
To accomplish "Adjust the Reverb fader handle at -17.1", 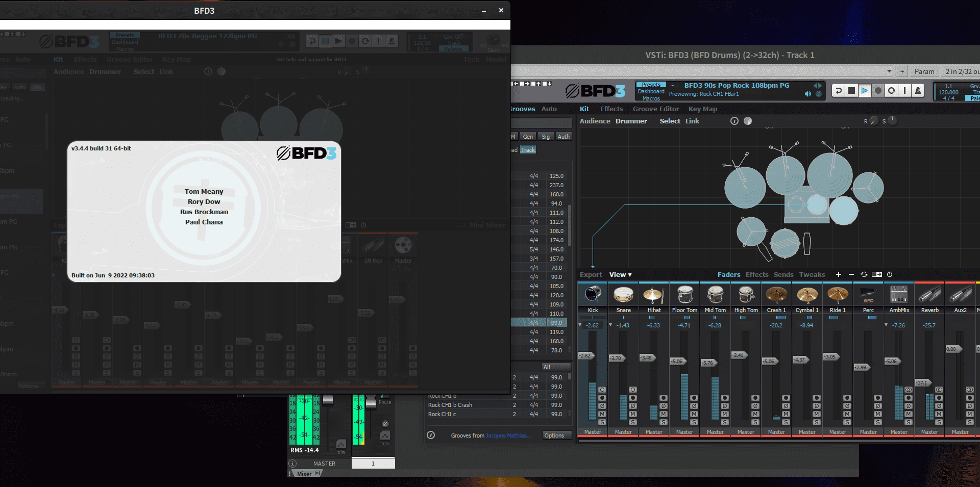I will coord(923,382).
